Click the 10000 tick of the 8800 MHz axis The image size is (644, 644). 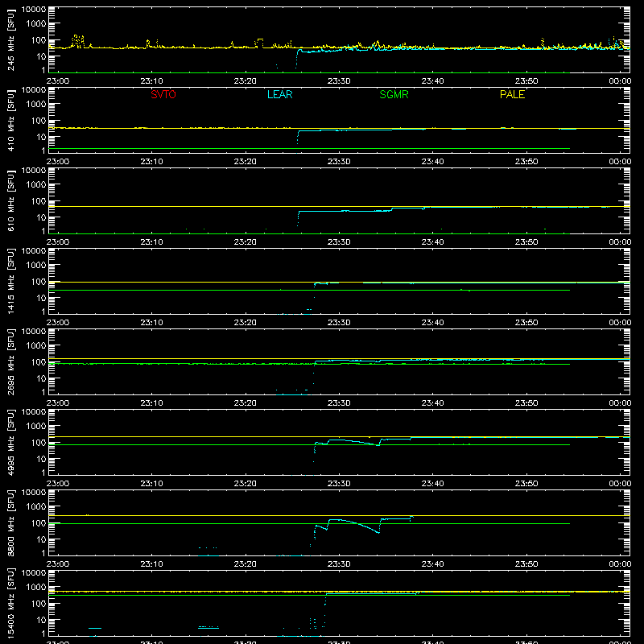pyautogui.click(x=34, y=493)
